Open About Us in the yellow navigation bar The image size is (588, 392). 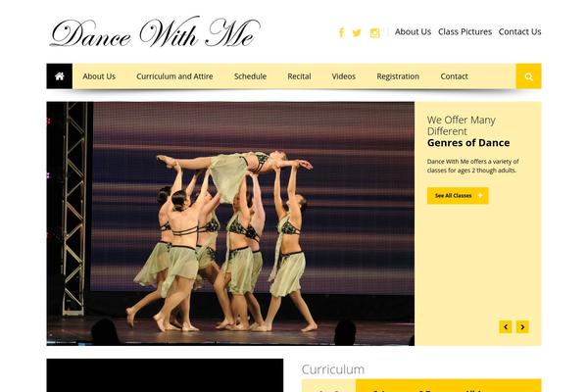click(x=99, y=76)
